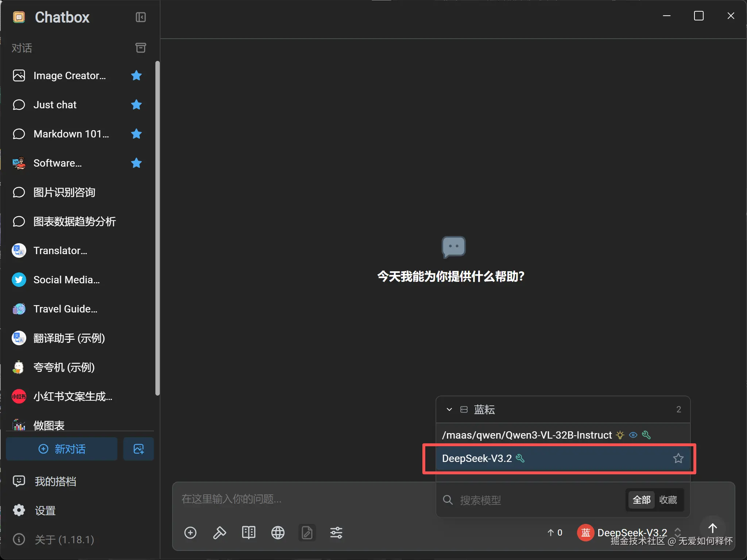Collapse the 蓝耘 provider group chevron
Image resolution: width=747 pixels, height=560 pixels.
pyautogui.click(x=449, y=409)
